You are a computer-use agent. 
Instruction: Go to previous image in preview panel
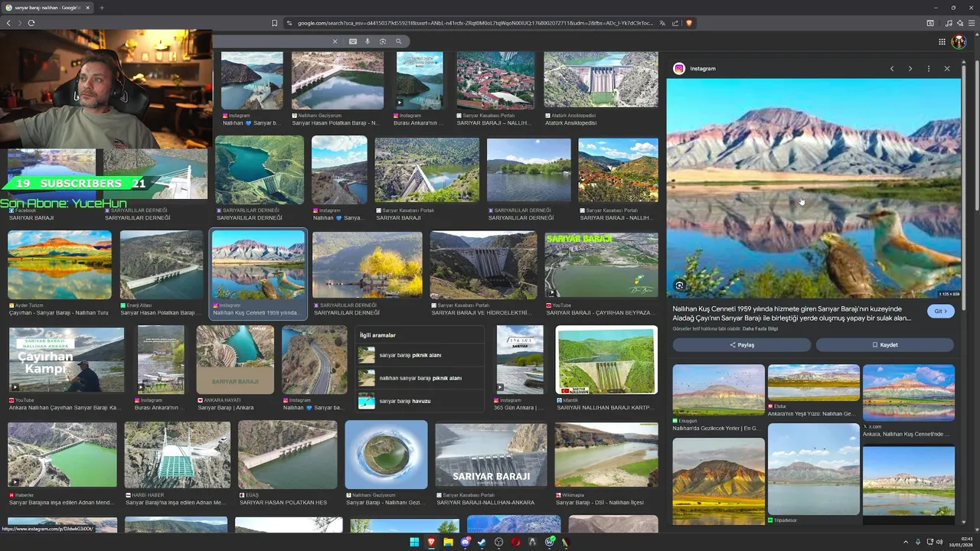(x=892, y=69)
